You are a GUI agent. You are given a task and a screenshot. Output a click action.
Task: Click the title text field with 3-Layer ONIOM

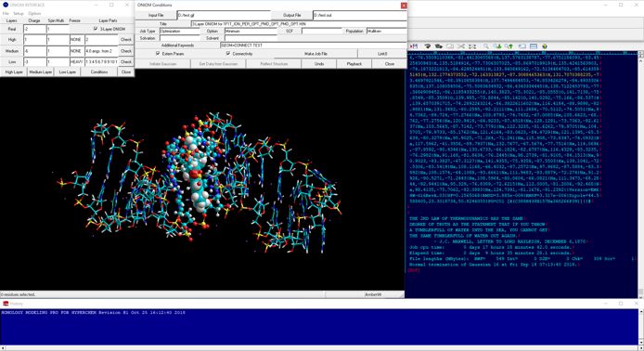coord(299,24)
